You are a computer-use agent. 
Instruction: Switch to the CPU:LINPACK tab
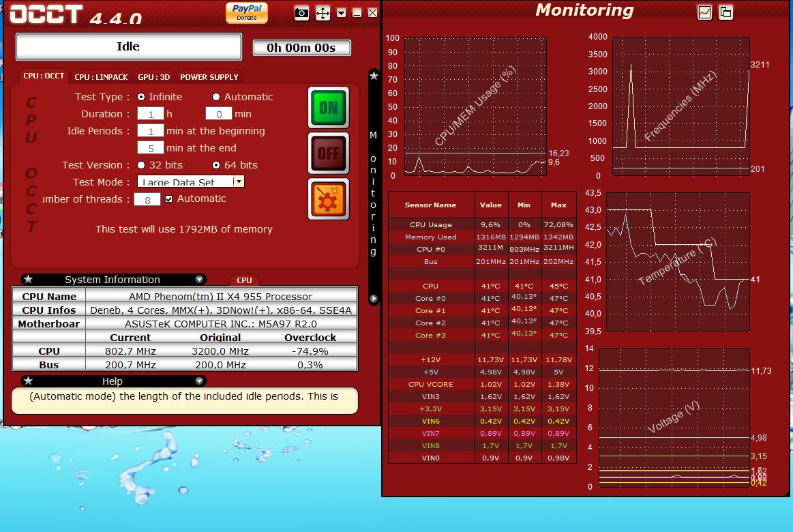101,77
